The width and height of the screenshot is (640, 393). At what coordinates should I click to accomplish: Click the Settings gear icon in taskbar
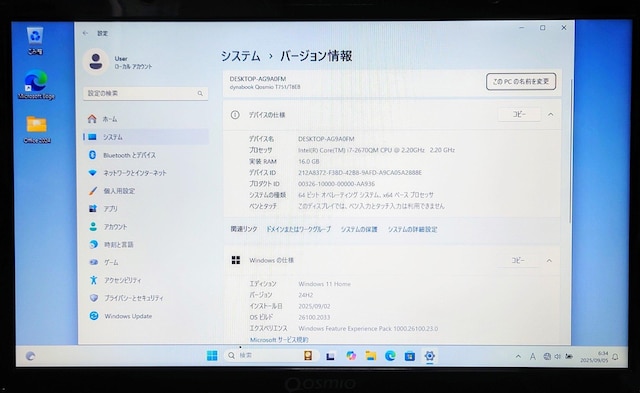(x=429, y=356)
